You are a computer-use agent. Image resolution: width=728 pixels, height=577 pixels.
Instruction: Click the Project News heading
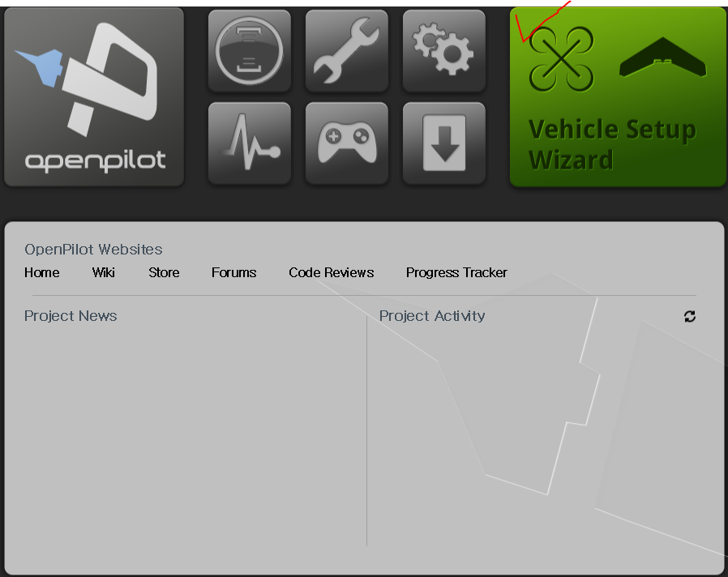pos(71,316)
